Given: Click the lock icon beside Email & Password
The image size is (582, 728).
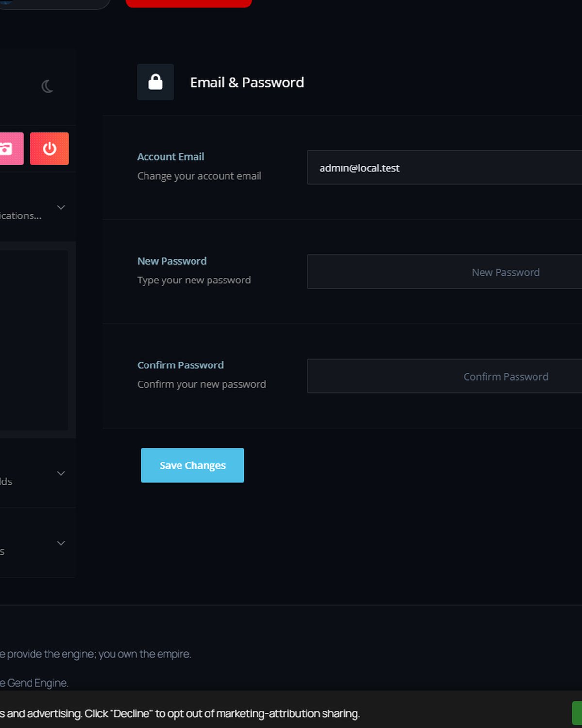Looking at the screenshot, I should point(155,82).
